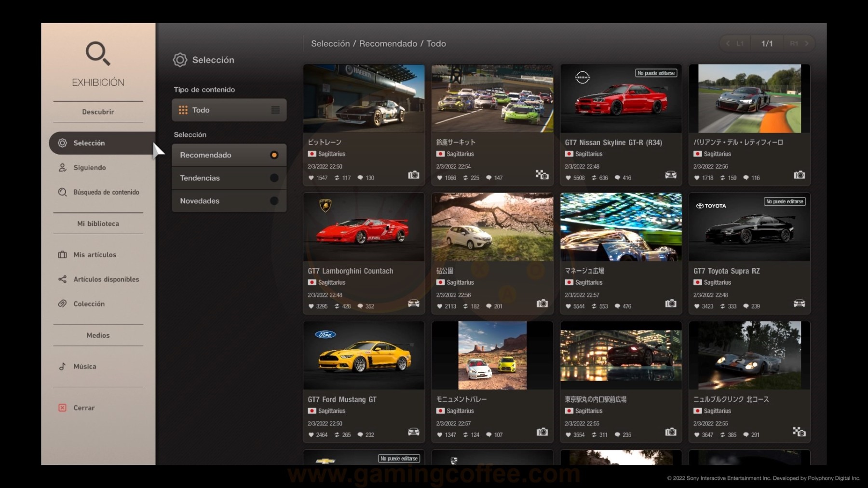Open the Audi track photo thumbnail
This screenshot has width=868, height=488.
pyautogui.click(x=750, y=99)
